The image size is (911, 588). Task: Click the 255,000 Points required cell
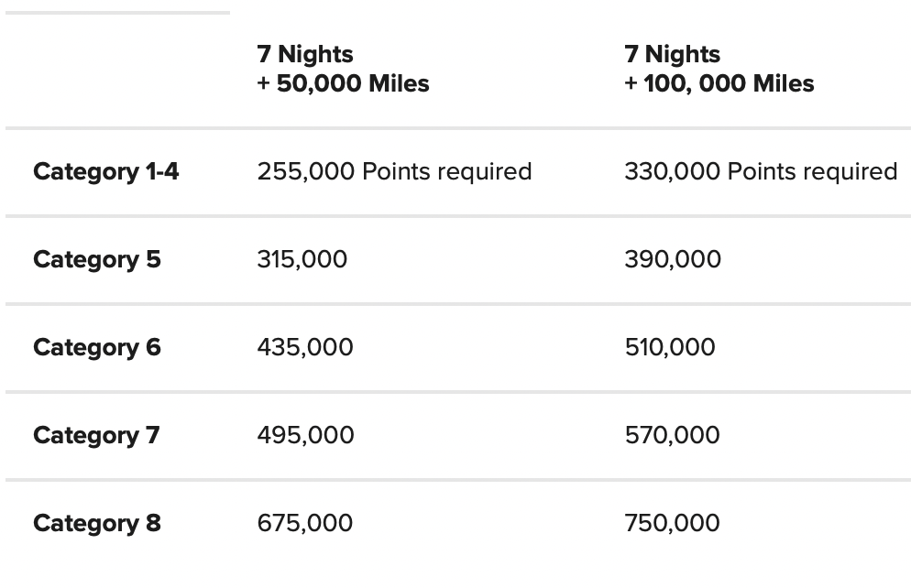click(394, 172)
